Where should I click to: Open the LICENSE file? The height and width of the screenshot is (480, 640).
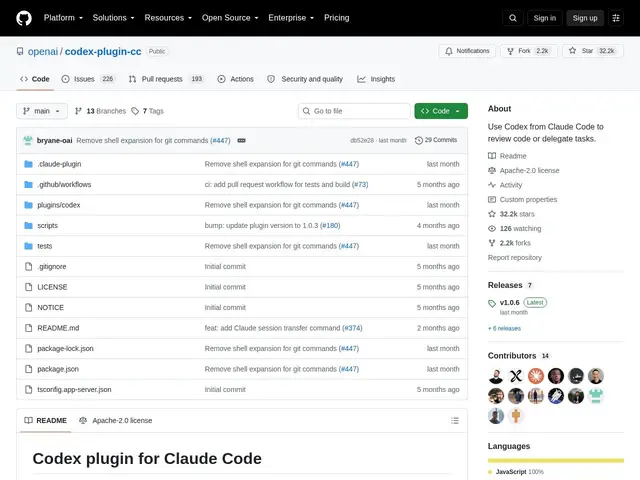pyautogui.click(x=52, y=287)
